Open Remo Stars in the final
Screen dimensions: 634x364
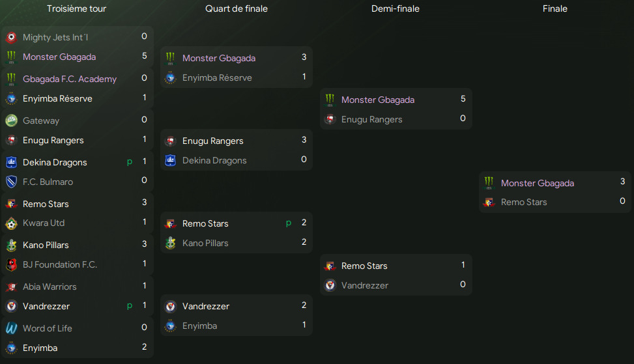[x=524, y=202]
